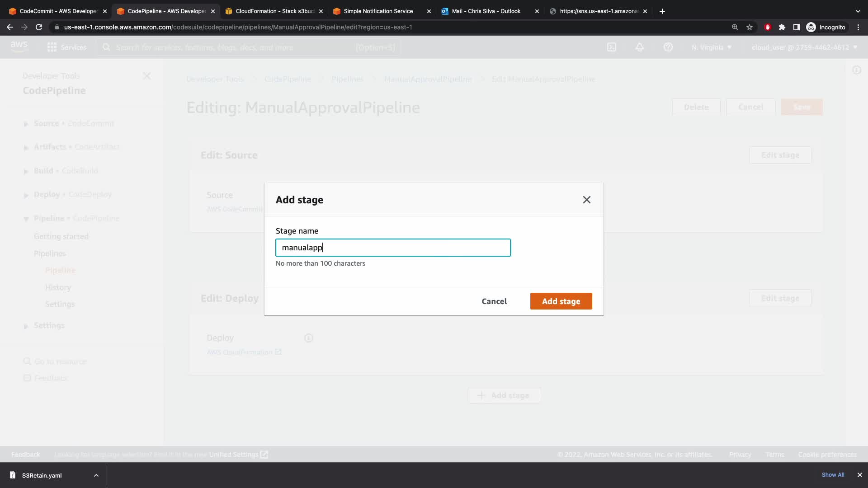The width and height of the screenshot is (868, 488).
Task: Switch to the Simple Notification Service tab
Action: [378, 11]
